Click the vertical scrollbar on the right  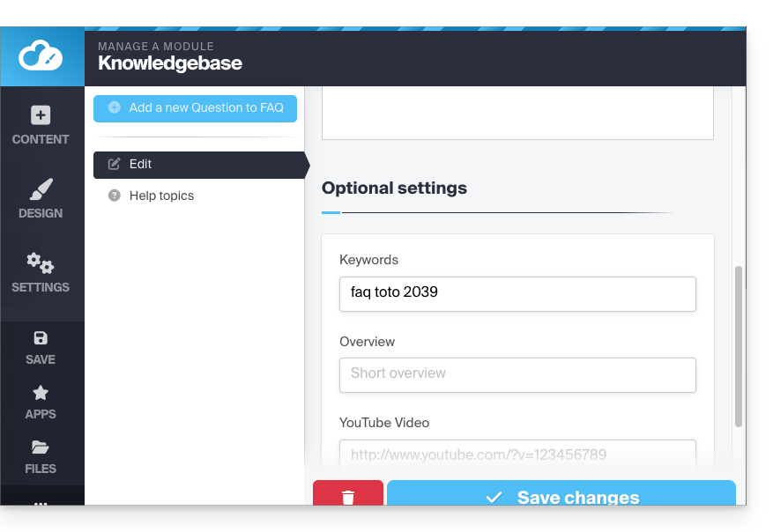(x=739, y=347)
